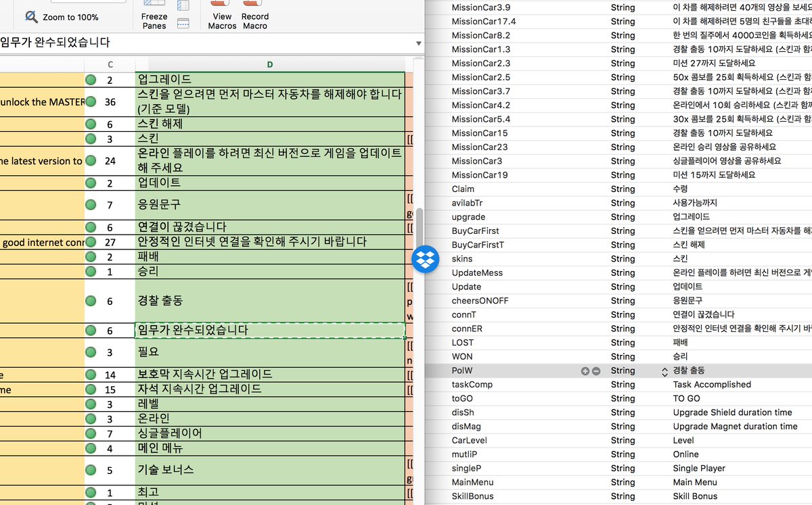Click the String type in disSh row
This screenshot has width=812, height=505.
623,412
